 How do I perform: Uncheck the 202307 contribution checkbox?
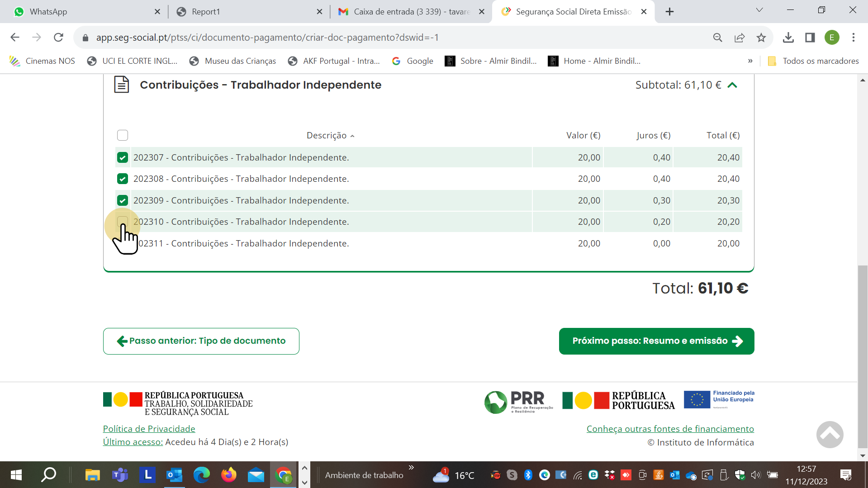(123, 157)
